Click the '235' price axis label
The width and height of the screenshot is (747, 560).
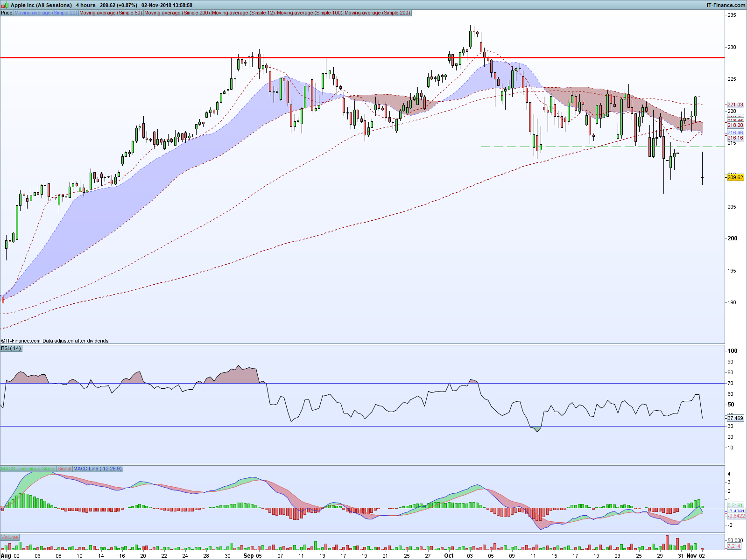pos(732,15)
